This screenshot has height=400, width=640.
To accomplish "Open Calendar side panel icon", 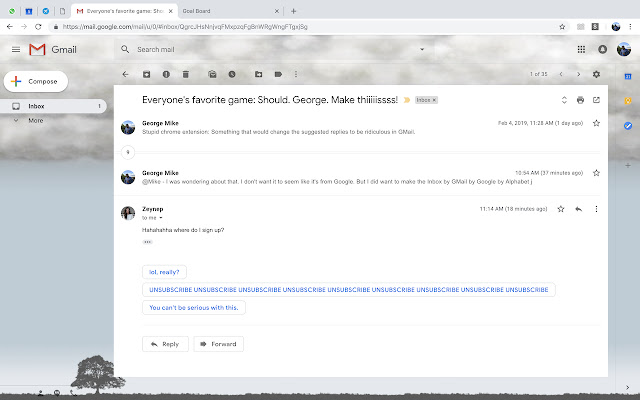I will click(628, 76).
